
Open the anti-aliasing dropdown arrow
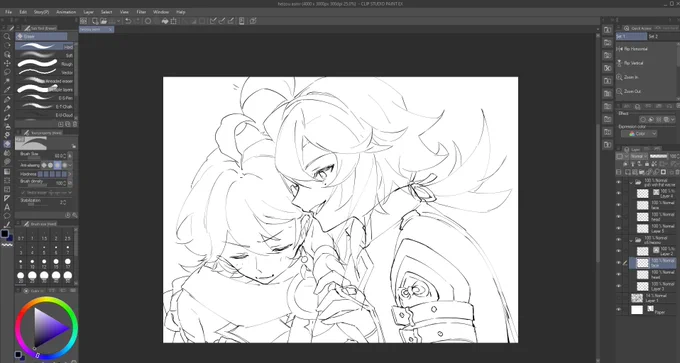point(71,165)
